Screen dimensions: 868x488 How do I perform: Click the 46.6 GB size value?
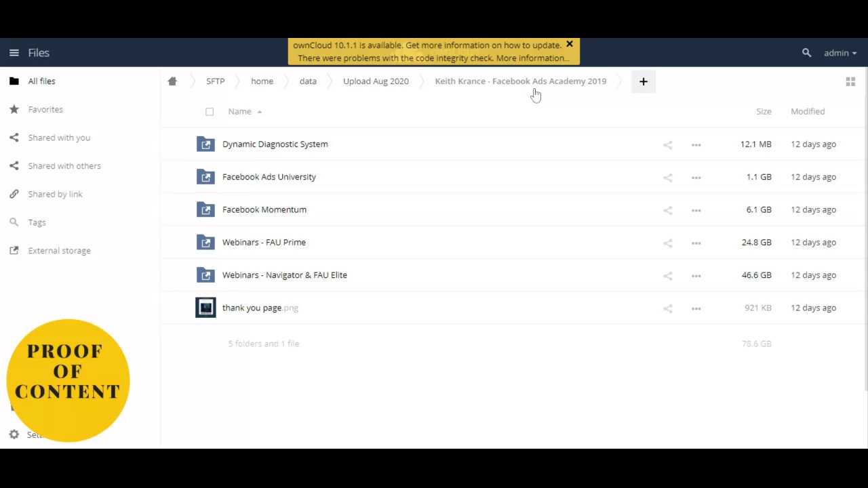click(757, 275)
